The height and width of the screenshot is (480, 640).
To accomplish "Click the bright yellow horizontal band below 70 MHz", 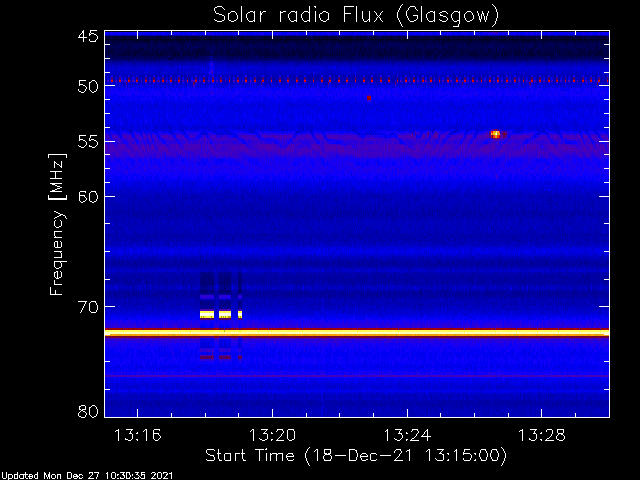I will tap(357, 333).
